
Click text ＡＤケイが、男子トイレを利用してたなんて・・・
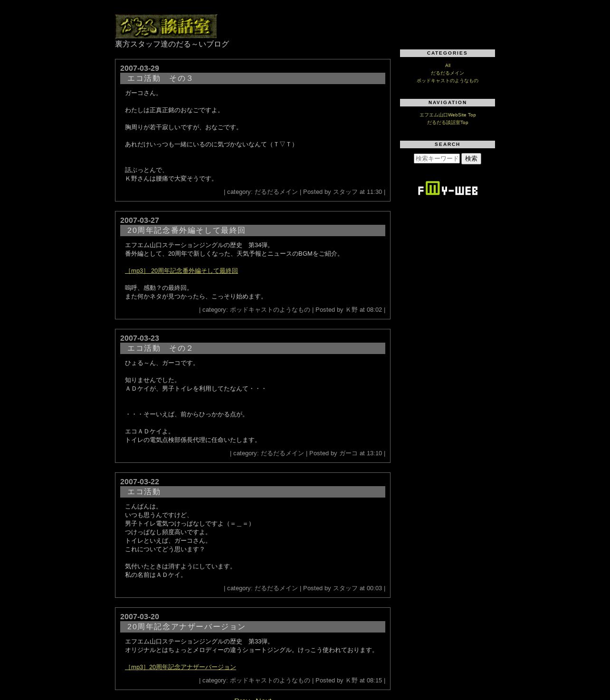pos(196,389)
